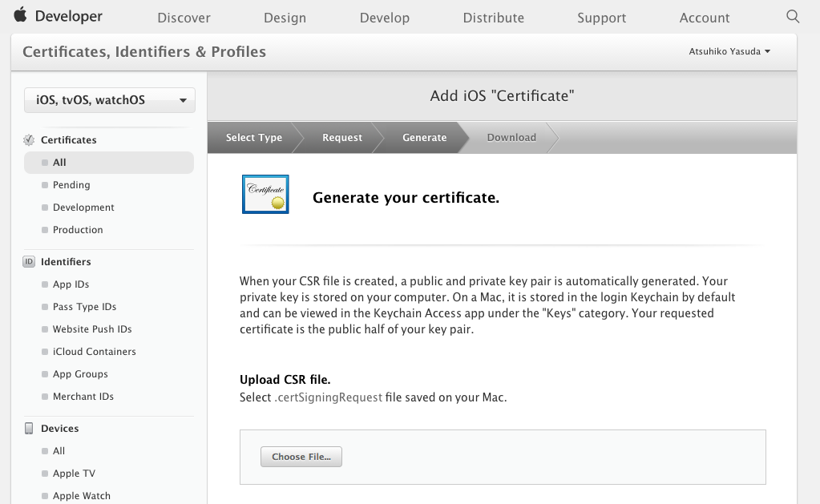
Task: Open the Discover menu
Action: click(x=184, y=18)
